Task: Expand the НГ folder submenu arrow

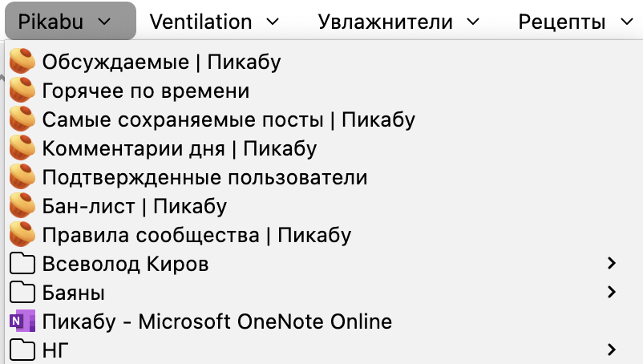Action: point(612,350)
